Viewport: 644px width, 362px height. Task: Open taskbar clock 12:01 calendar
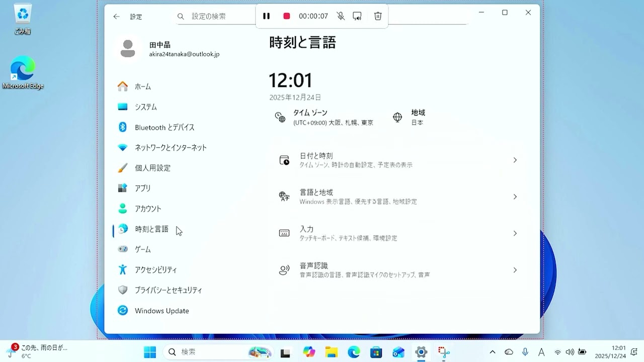(x=611, y=352)
